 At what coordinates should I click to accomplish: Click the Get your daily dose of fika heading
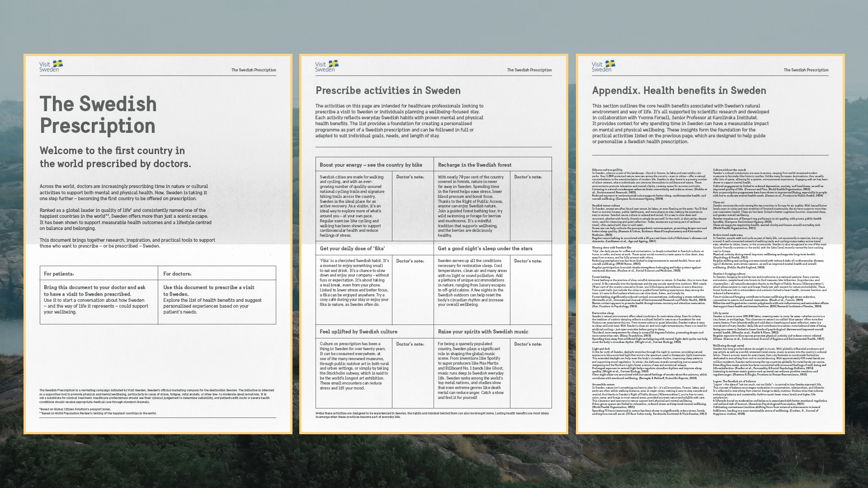[x=352, y=249]
